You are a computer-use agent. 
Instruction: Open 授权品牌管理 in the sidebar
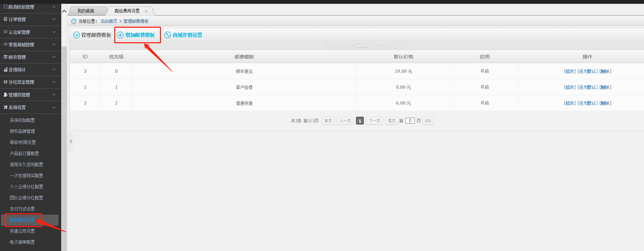[22, 131]
